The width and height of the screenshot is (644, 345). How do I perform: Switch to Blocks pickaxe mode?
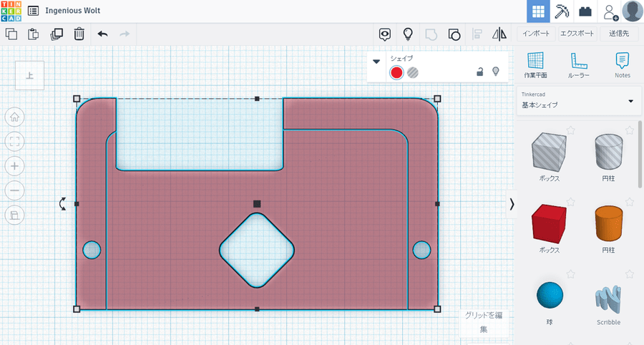(562, 11)
